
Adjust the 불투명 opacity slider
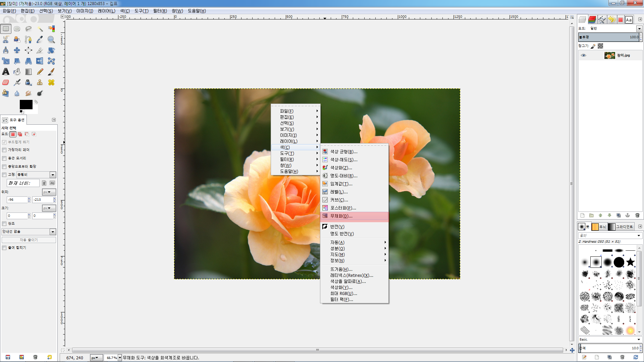click(x=609, y=37)
